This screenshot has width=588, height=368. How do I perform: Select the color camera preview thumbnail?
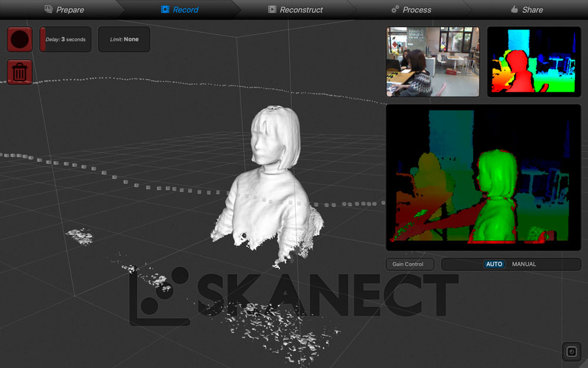click(x=433, y=62)
